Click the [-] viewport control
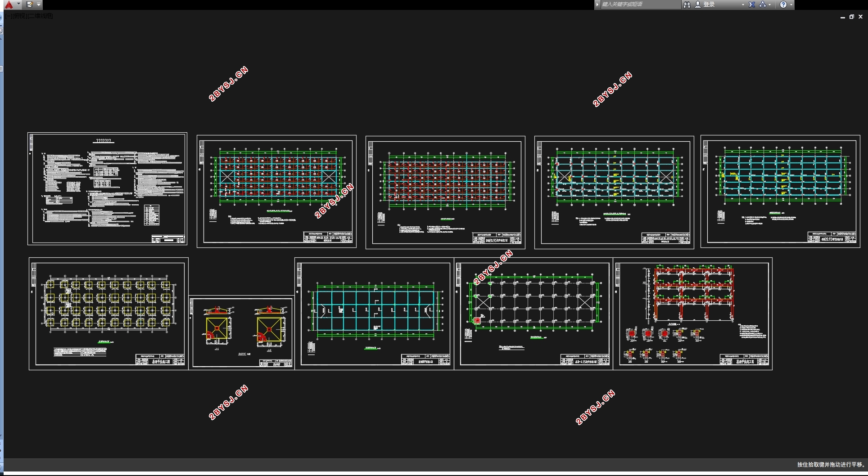This screenshot has height=476, width=868. point(9,16)
